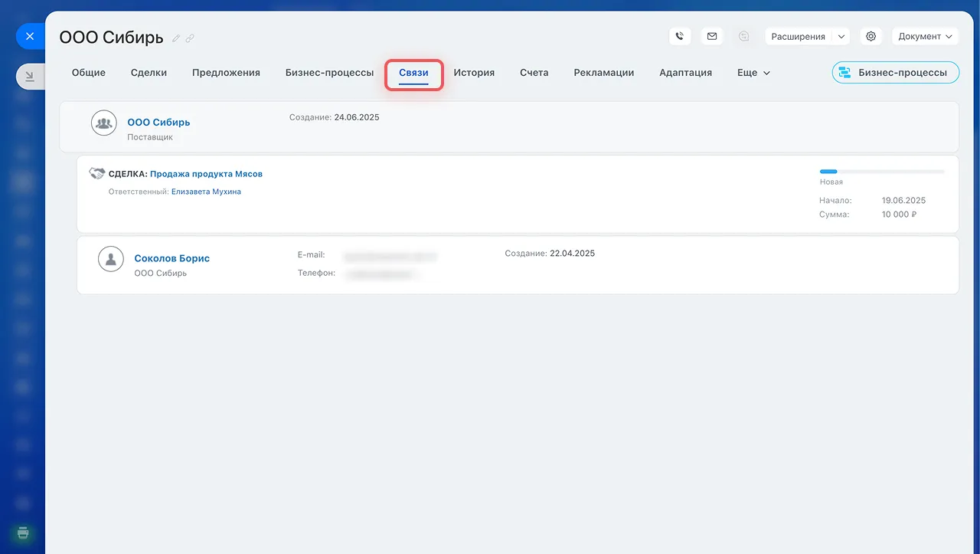Screen dimensions: 980x554
Task: Open settings via gear icon
Action: pos(871,36)
